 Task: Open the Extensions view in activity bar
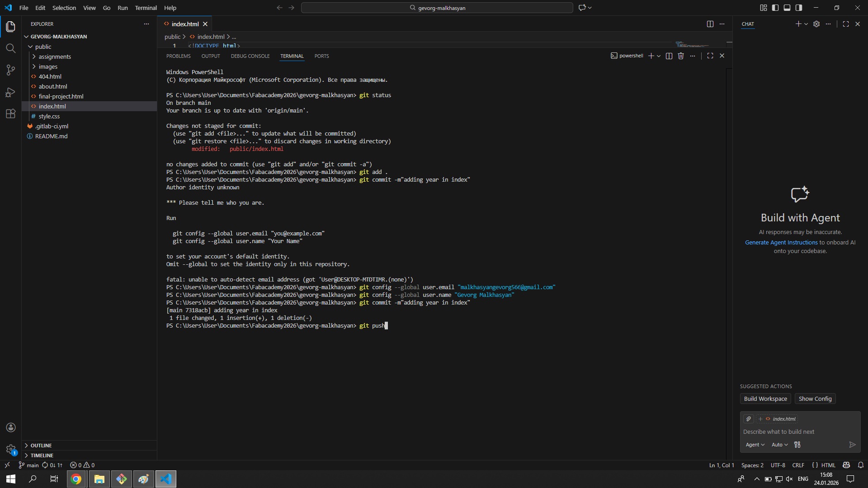tap(10, 114)
